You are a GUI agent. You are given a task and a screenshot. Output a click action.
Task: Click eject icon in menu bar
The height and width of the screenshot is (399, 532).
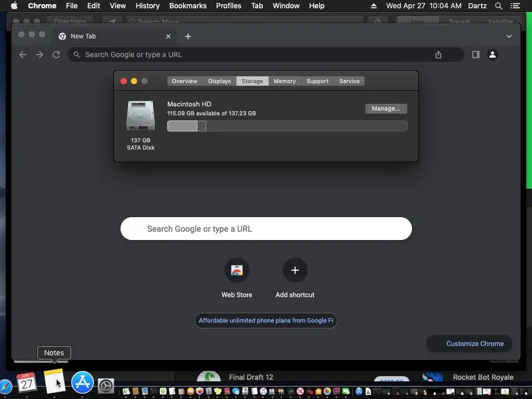[x=374, y=6]
